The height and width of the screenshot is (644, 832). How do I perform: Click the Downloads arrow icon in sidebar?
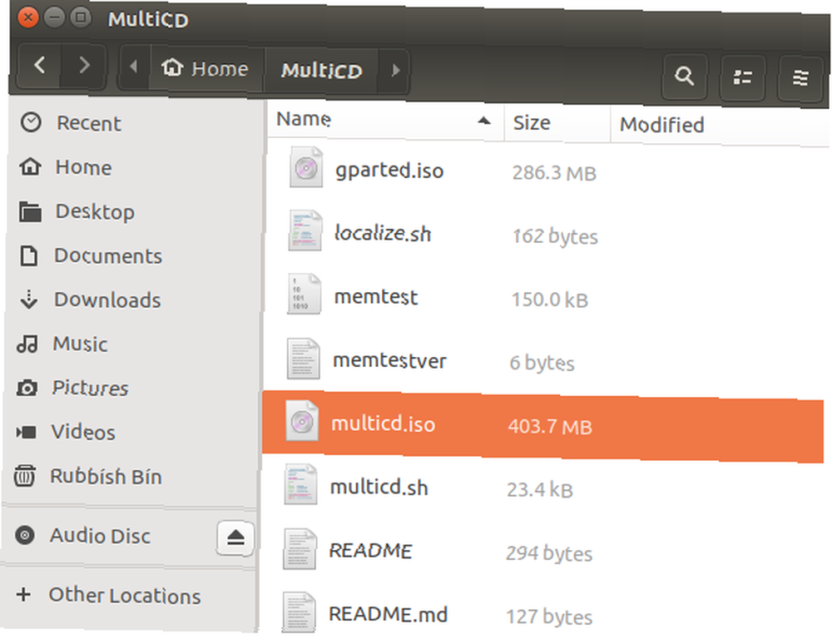point(28,300)
